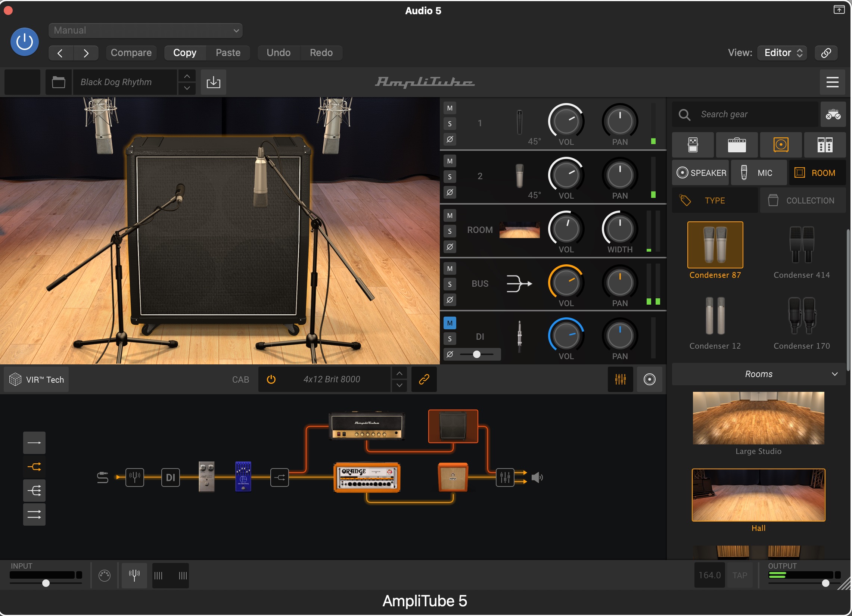The height and width of the screenshot is (616, 852).
Task: Select the Orange amp head in chain
Action: [x=367, y=477]
